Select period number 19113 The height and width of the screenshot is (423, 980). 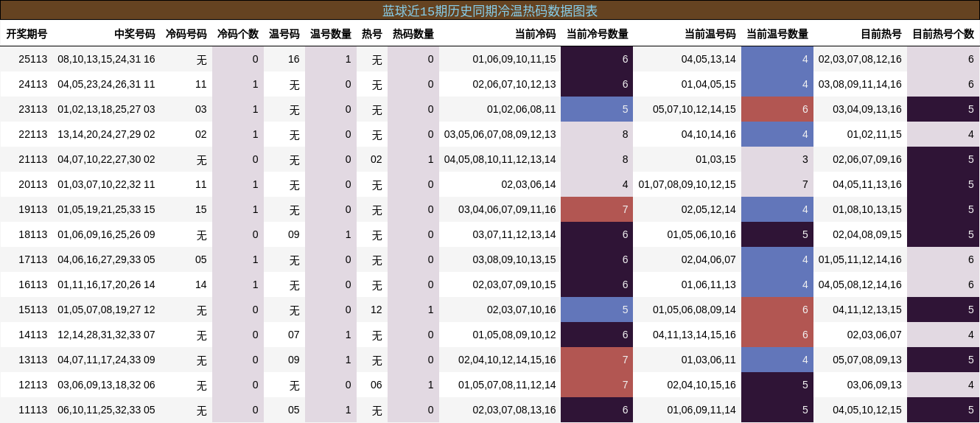pos(33,209)
